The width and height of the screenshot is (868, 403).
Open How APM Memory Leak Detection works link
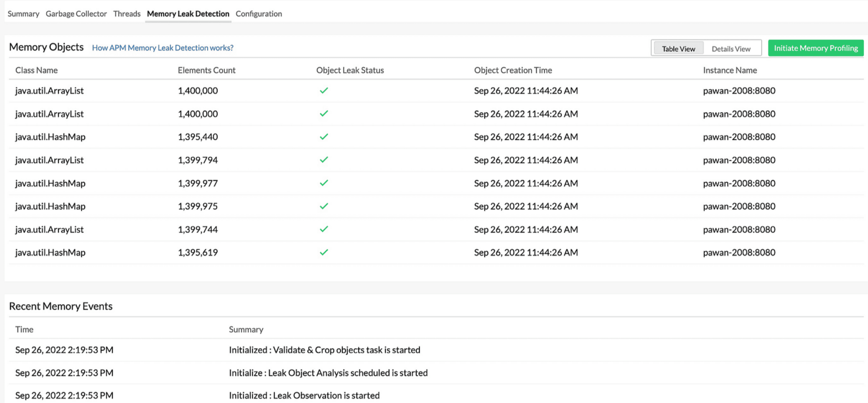point(163,48)
